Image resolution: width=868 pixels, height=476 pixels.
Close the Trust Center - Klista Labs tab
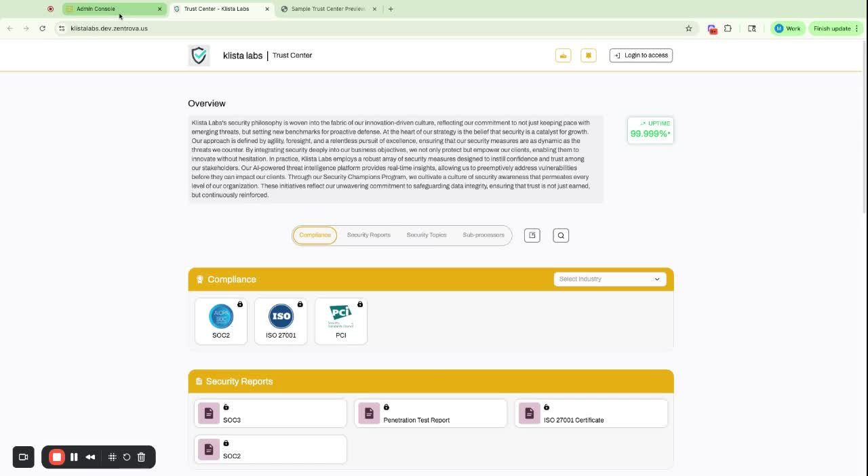pos(267,9)
